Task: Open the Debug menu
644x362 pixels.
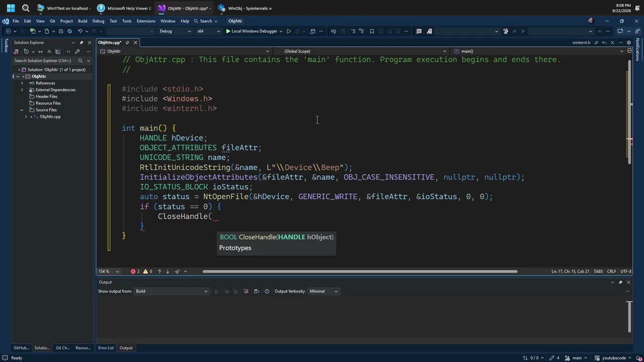Action: pyautogui.click(x=99, y=21)
